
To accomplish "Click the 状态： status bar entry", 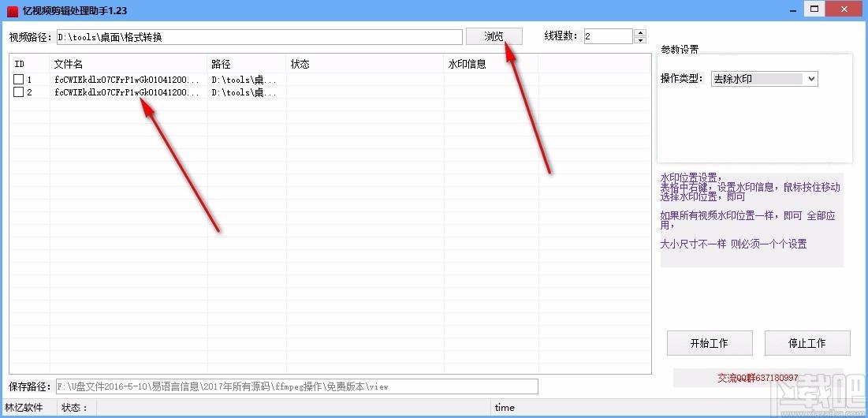I will [x=75, y=408].
